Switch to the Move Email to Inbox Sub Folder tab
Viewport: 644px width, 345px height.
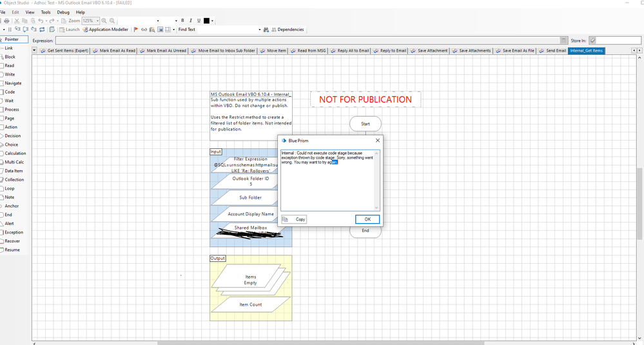222,50
